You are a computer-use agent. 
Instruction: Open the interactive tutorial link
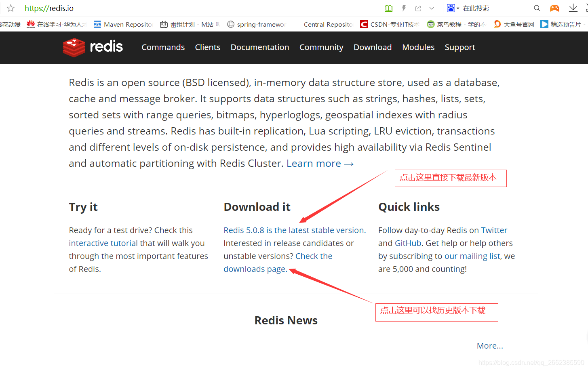tap(103, 243)
